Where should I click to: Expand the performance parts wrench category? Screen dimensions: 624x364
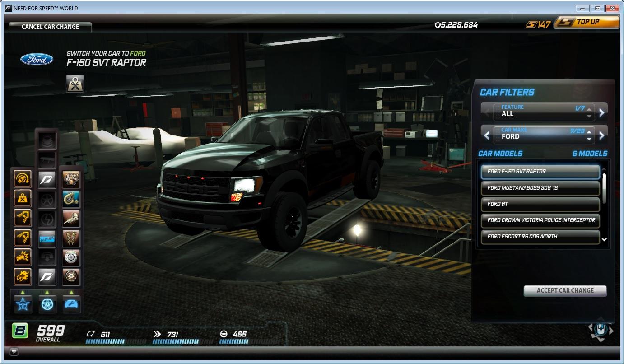point(71,304)
